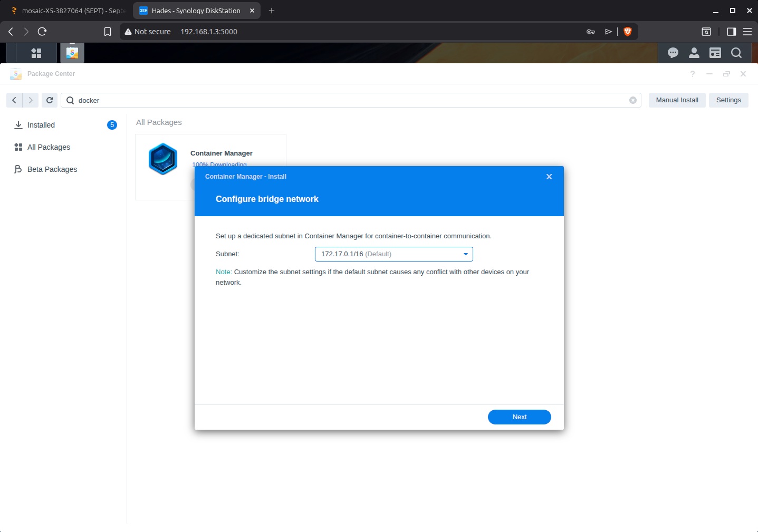
Task: Click the Brave Shields lion icon
Action: tap(628, 32)
